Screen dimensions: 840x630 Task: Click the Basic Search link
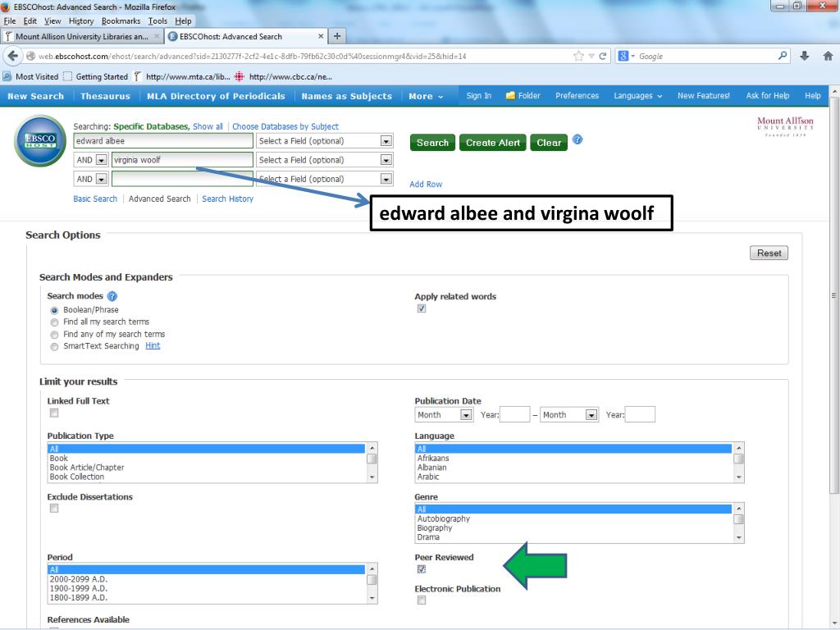[x=95, y=199]
